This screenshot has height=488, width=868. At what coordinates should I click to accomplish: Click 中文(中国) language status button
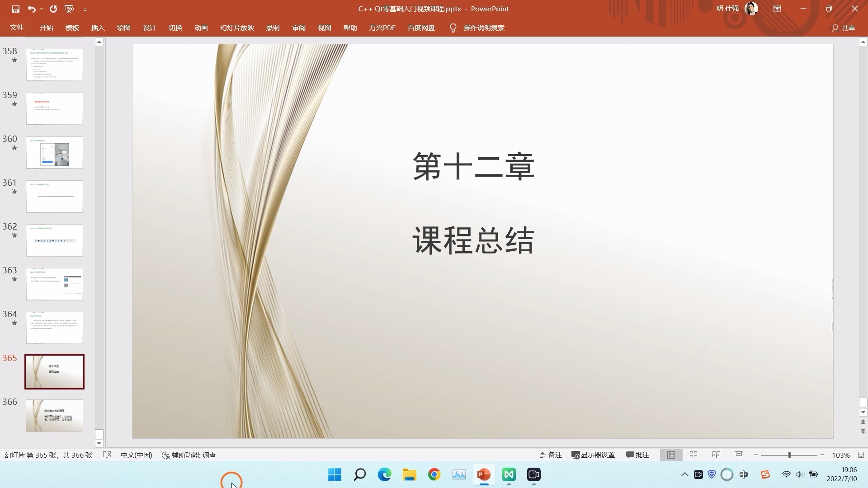click(136, 455)
